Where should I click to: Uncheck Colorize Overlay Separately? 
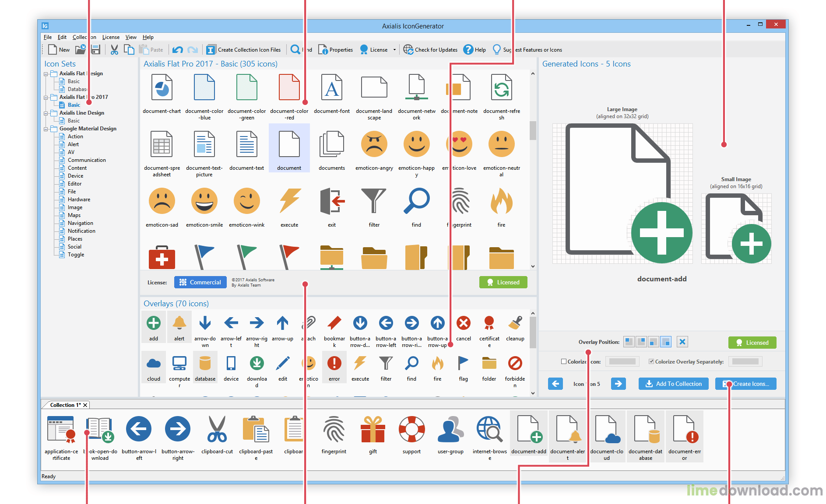coord(651,361)
